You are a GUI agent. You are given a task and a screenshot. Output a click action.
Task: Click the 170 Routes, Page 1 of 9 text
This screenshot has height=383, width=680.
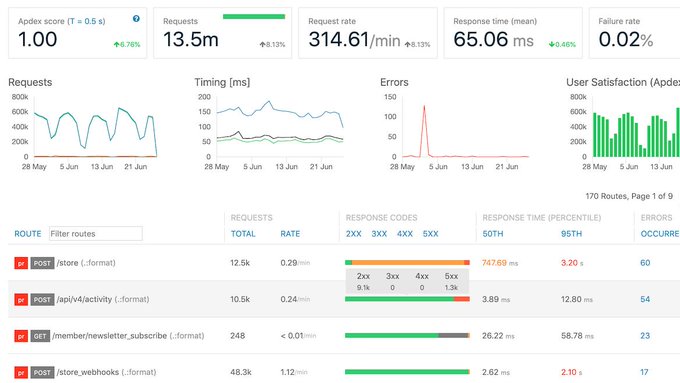629,196
